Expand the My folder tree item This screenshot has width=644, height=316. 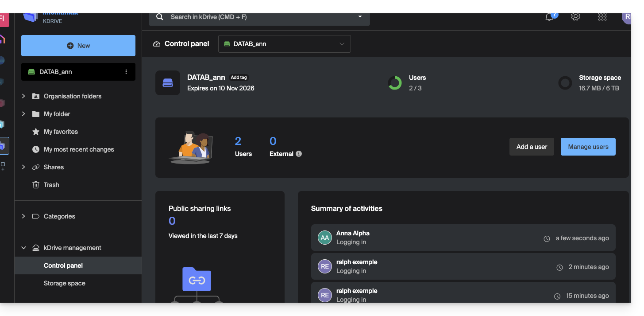pyautogui.click(x=24, y=114)
